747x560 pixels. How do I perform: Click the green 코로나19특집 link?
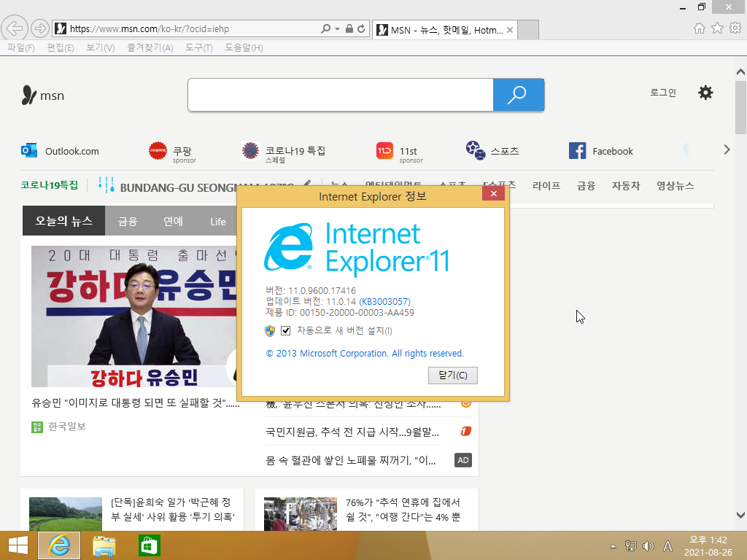[49, 184]
